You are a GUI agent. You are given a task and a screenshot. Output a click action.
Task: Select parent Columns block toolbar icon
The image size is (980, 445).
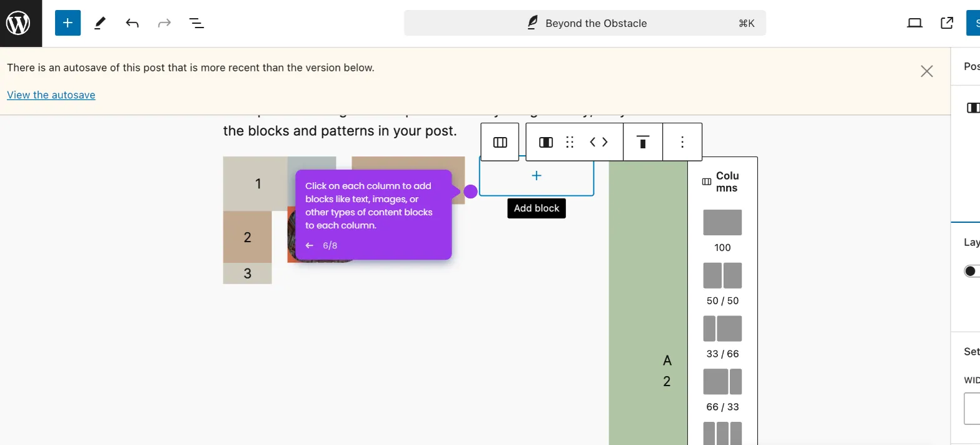pyautogui.click(x=500, y=142)
